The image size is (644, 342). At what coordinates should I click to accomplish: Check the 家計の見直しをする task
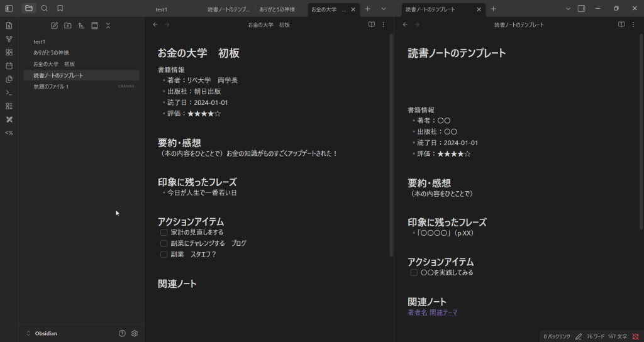coord(164,233)
